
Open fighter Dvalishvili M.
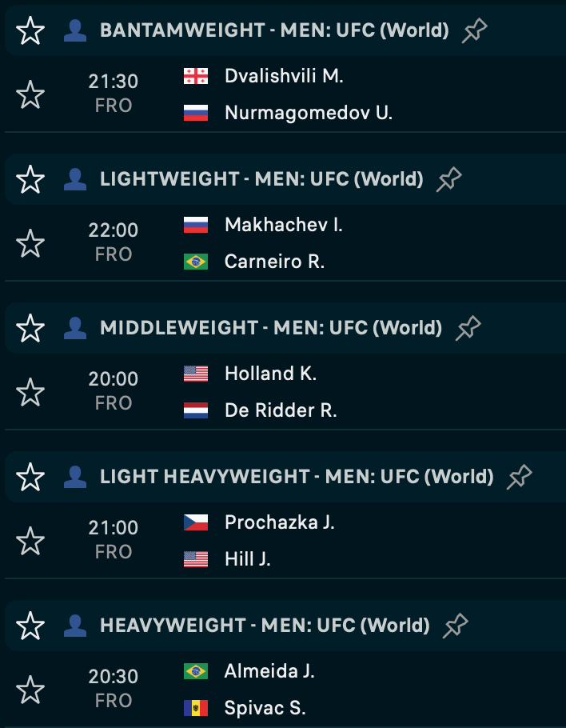[x=284, y=76]
